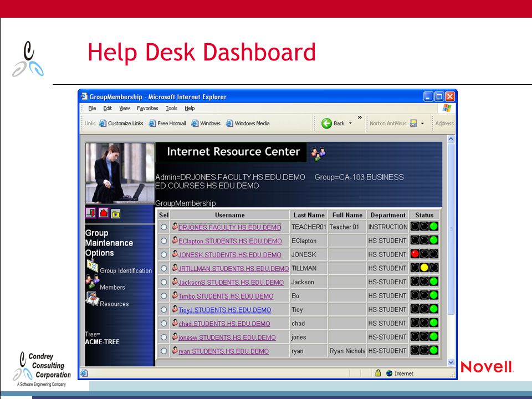Click the Norton AntiVirus toolbar icon
Screen dimensions: 532x399
click(413, 123)
